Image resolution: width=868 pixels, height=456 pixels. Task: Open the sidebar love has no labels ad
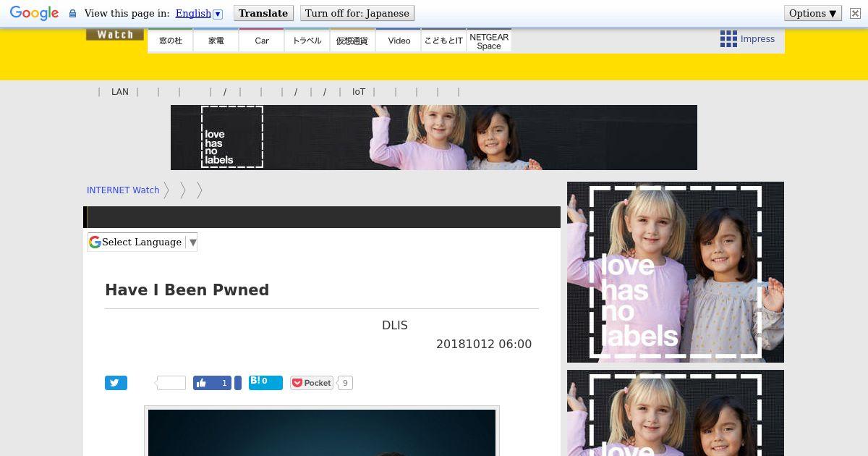[676, 272]
